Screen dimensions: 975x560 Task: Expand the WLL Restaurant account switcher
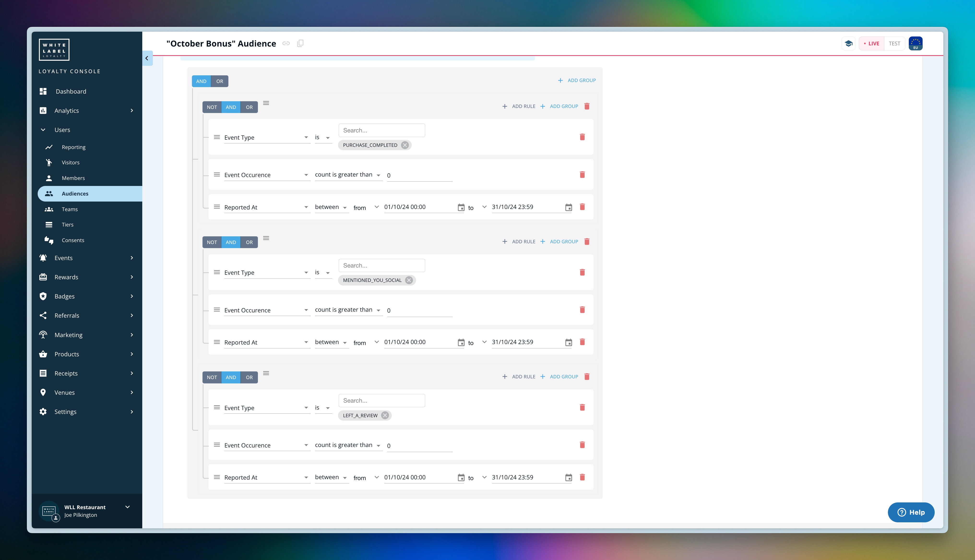127,507
